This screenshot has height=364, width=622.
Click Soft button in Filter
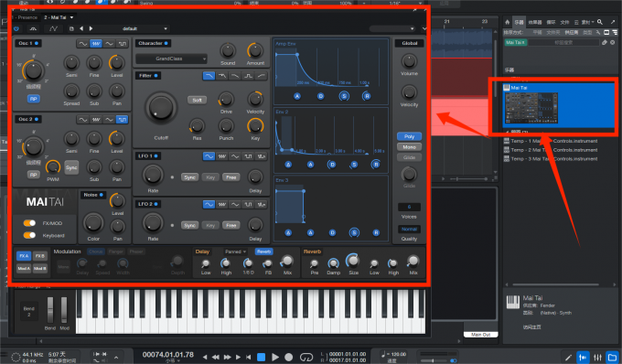tap(198, 101)
